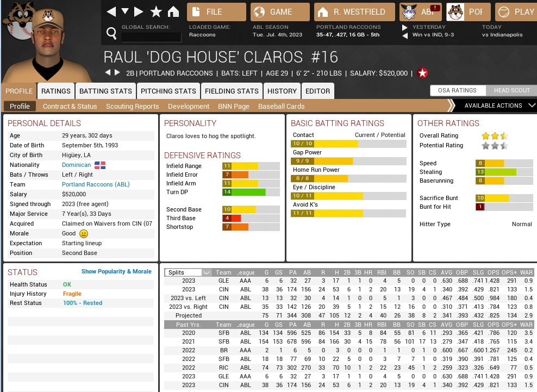Open the Portland Raccoons team logo menu
Screen dimensions: 537x392
click(x=467, y=11)
